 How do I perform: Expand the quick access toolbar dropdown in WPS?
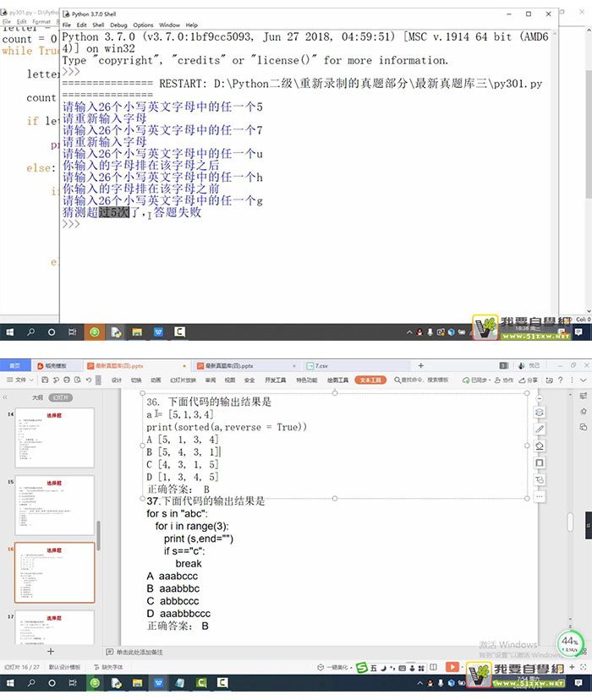pos(98,380)
